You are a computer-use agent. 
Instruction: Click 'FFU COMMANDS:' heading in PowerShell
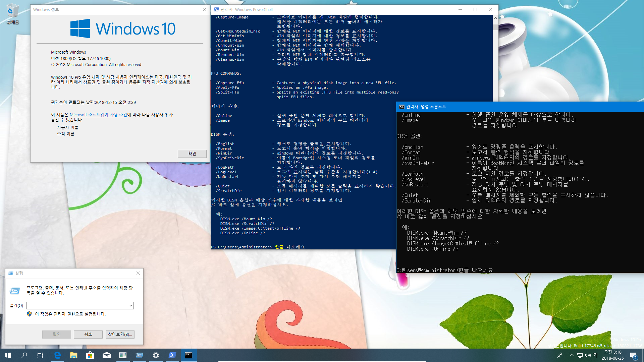226,73
